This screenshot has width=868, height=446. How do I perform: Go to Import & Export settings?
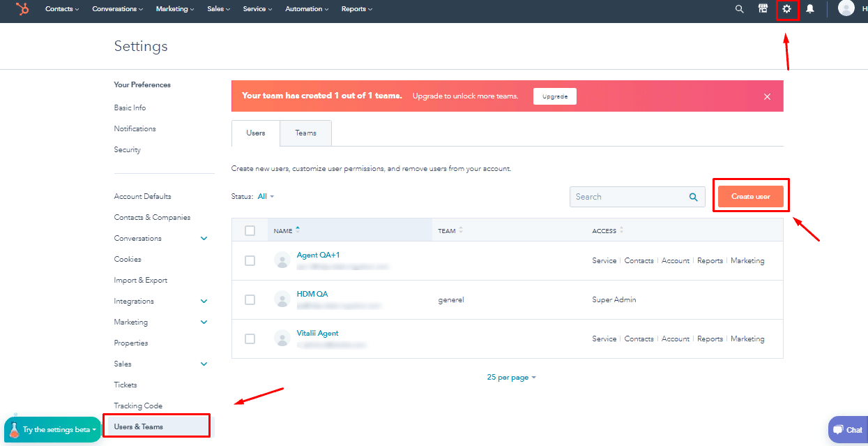[x=140, y=281]
